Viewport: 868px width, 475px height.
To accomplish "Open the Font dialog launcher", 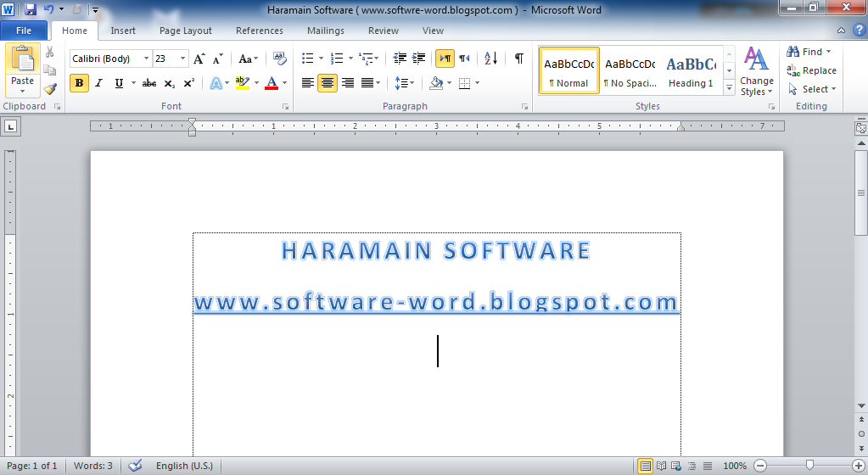I will 286,106.
